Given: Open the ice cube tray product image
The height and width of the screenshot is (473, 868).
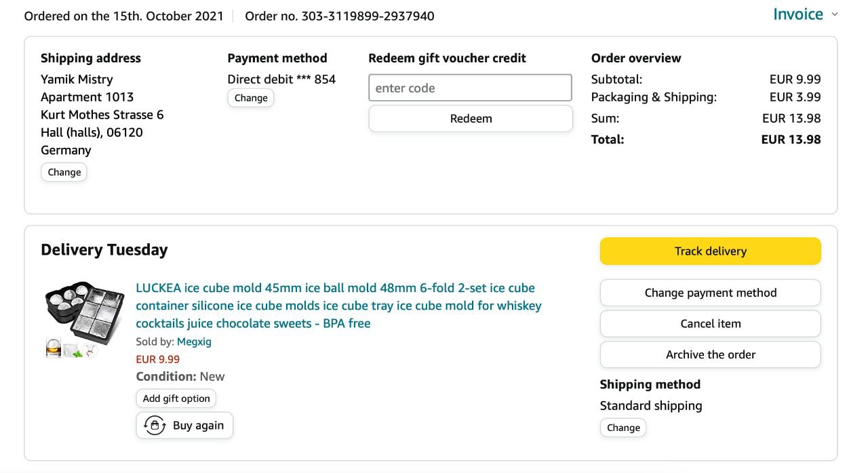Looking at the screenshot, I should pyautogui.click(x=85, y=308).
